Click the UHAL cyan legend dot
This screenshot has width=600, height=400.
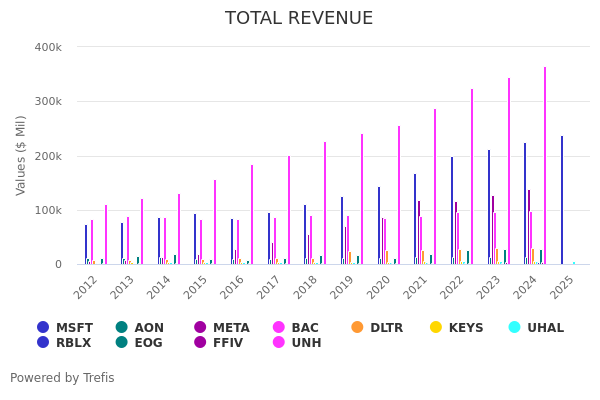pos(515,327)
